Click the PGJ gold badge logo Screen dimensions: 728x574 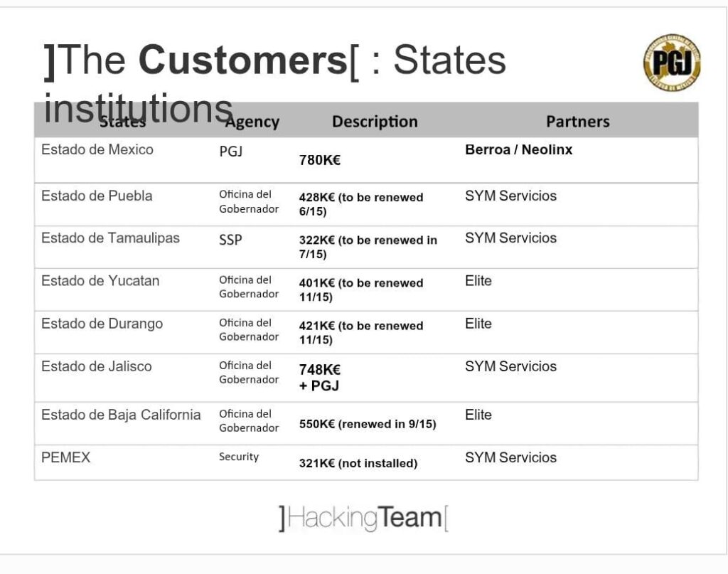[x=672, y=62]
